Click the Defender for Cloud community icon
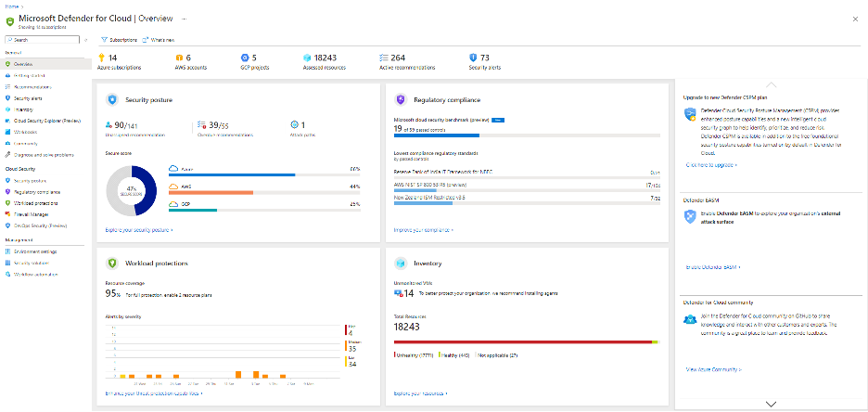 coord(690,319)
